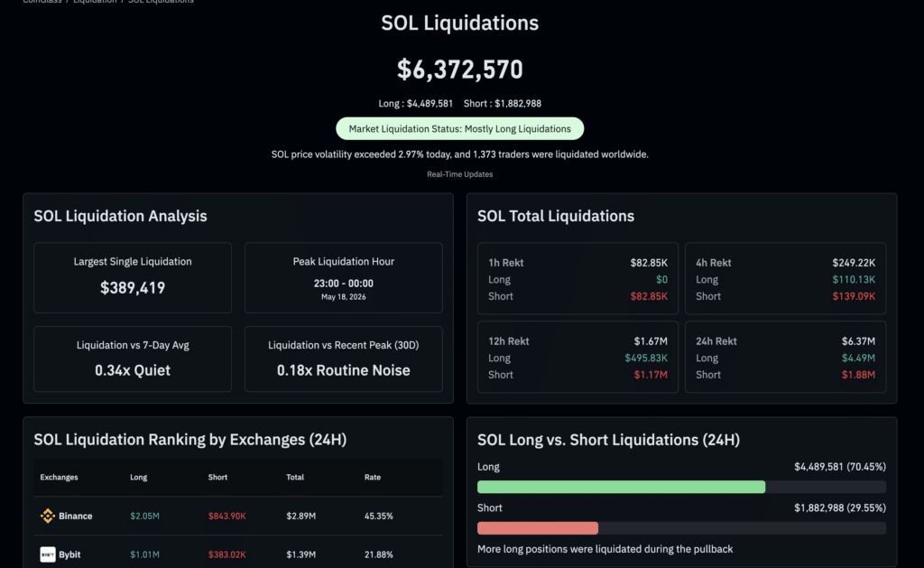Select the Largest Single Liquidation card

coord(133,278)
